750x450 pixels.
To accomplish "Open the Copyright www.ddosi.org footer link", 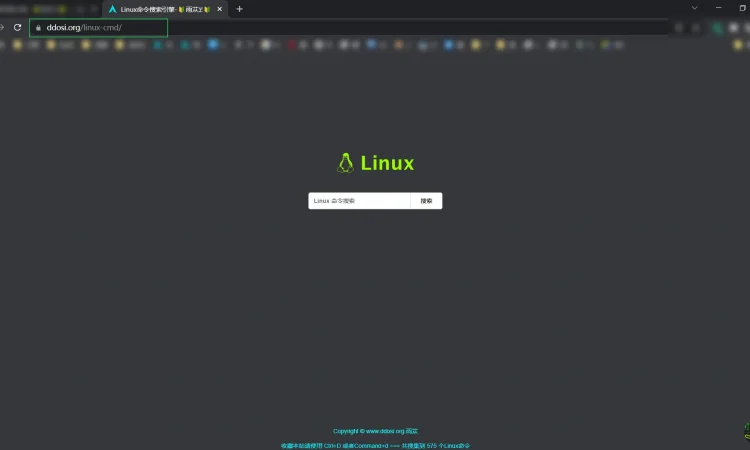I will (x=375, y=431).
